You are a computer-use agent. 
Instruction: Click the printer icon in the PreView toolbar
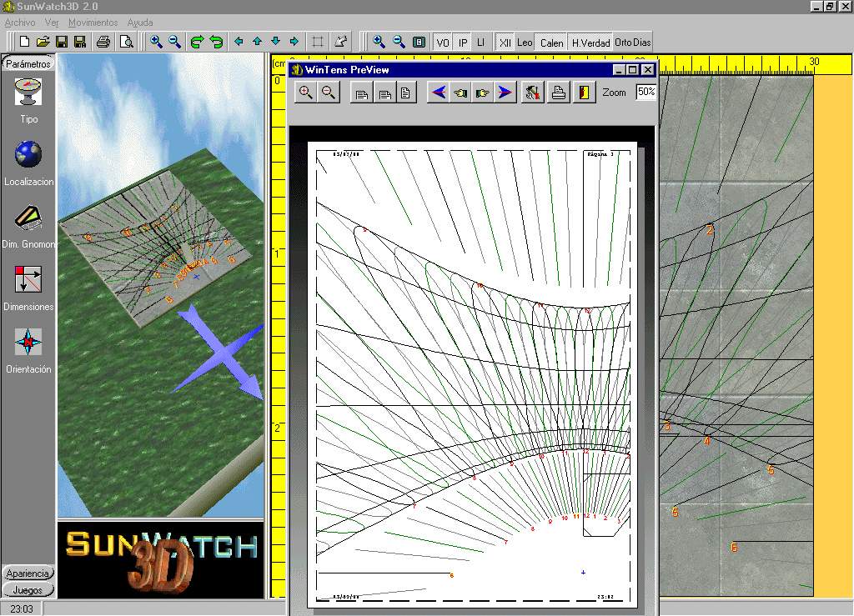(x=559, y=93)
